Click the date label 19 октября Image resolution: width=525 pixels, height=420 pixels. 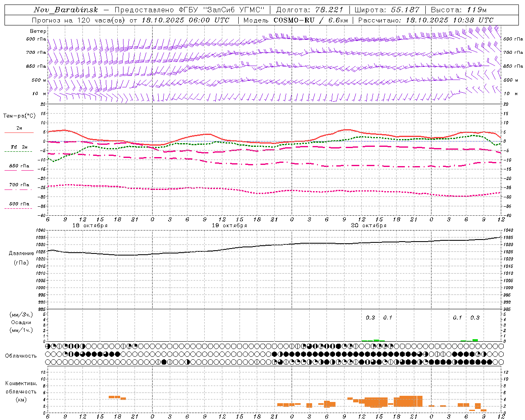[229, 226]
